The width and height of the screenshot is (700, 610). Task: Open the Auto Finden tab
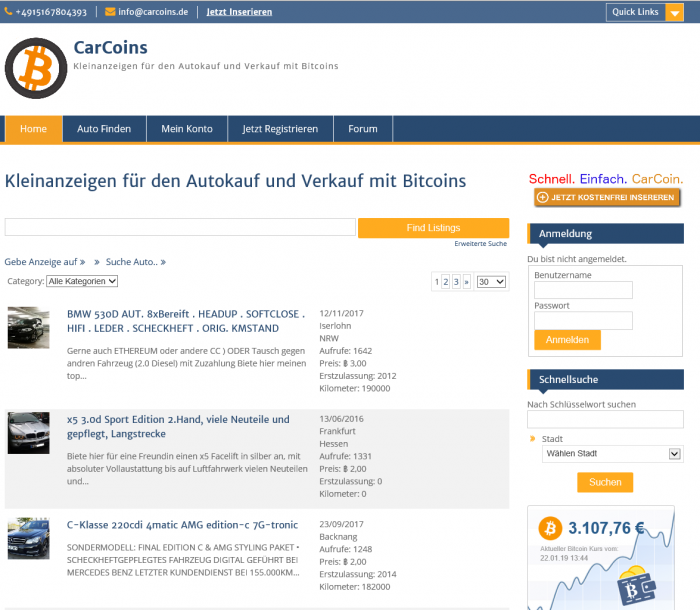click(104, 129)
